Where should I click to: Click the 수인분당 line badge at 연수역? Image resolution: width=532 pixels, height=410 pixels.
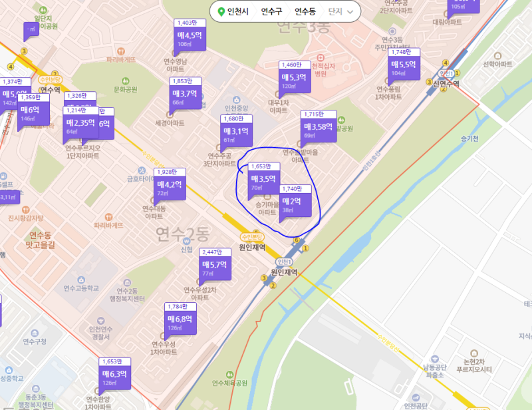(51, 80)
